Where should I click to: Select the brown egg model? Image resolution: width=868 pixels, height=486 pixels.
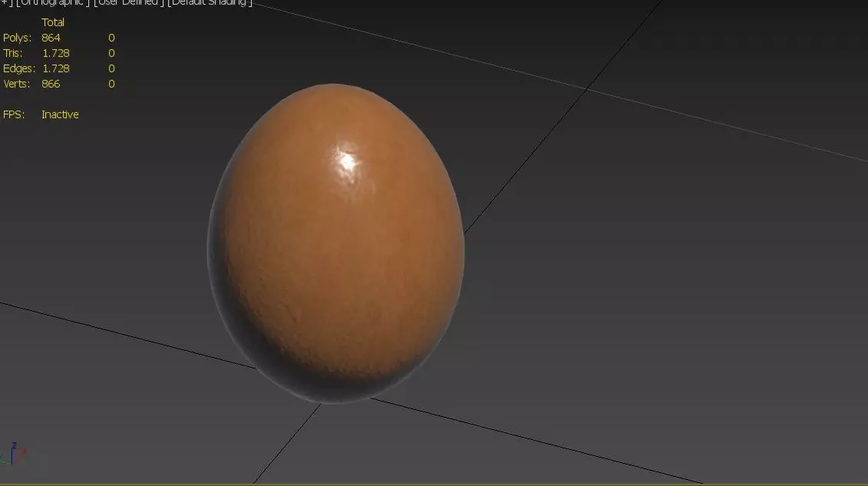pyautogui.click(x=335, y=243)
